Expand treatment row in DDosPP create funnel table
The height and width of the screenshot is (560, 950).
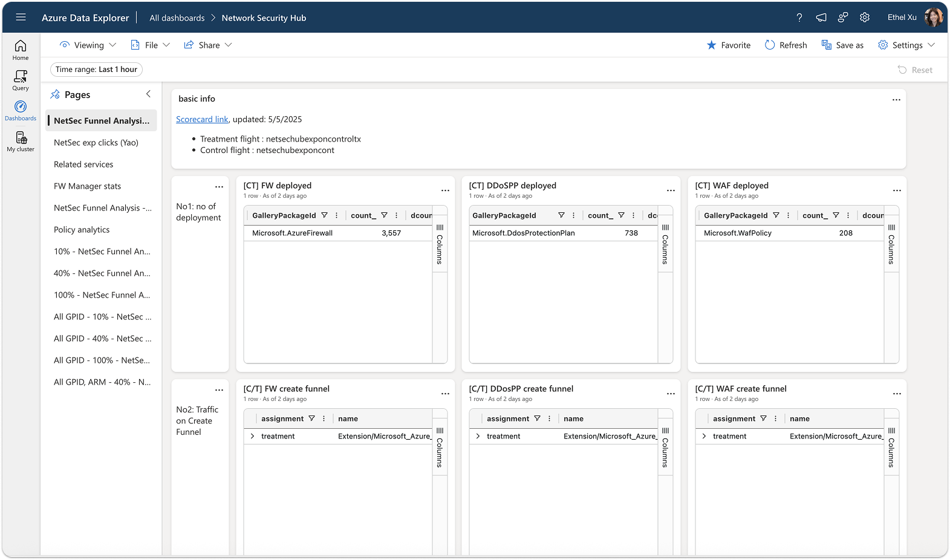coord(478,436)
